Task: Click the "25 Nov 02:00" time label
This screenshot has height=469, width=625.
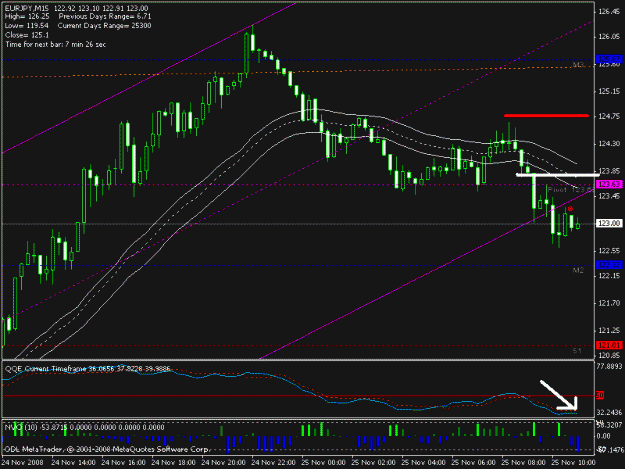Action: (373, 463)
